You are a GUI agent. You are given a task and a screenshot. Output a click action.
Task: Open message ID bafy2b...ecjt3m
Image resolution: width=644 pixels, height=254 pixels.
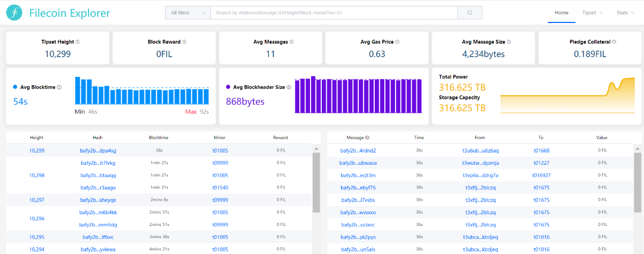358,175
